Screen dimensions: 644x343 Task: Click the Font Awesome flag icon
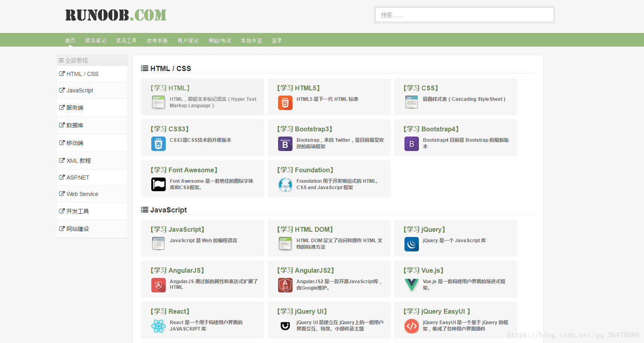coord(158,184)
